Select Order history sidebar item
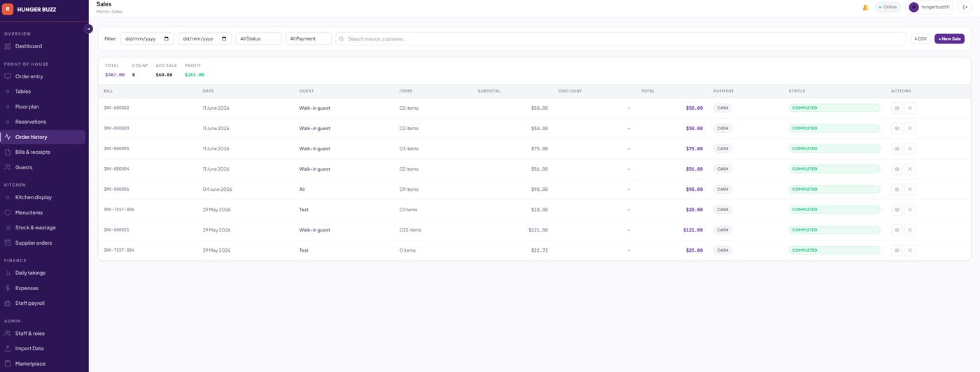The width and height of the screenshot is (980, 372). [x=44, y=137]
